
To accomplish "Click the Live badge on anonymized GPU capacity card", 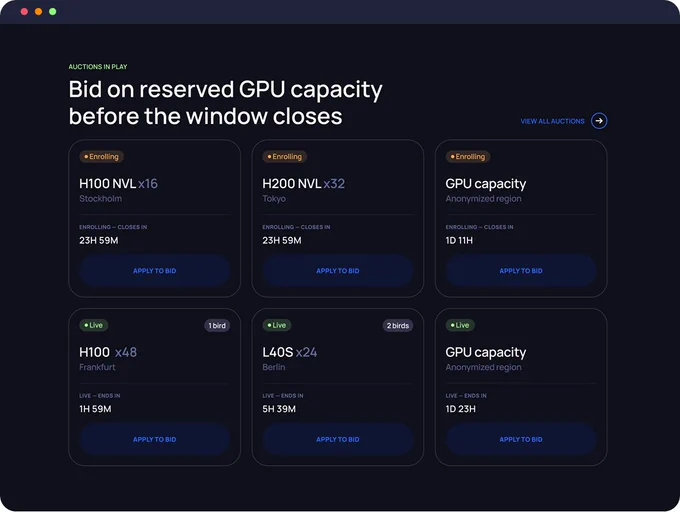I will pos(460,325).
